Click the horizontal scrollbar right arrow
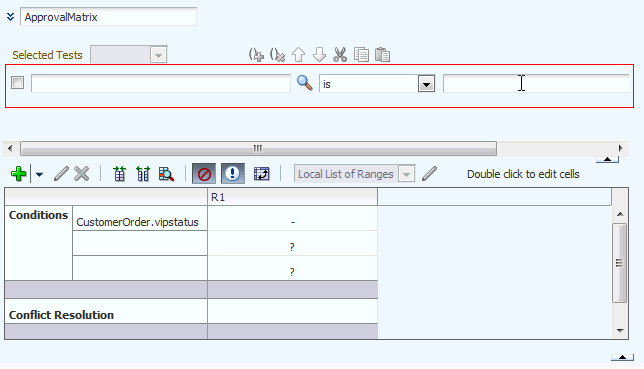 tap(621, 148)
